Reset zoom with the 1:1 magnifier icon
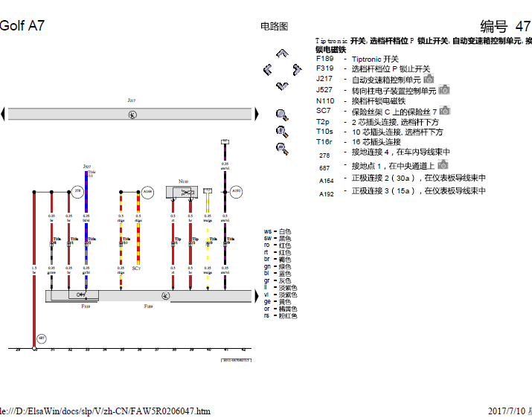Image resolution: width=532 pixels, height=418 pixels. (x=282, y=132)
